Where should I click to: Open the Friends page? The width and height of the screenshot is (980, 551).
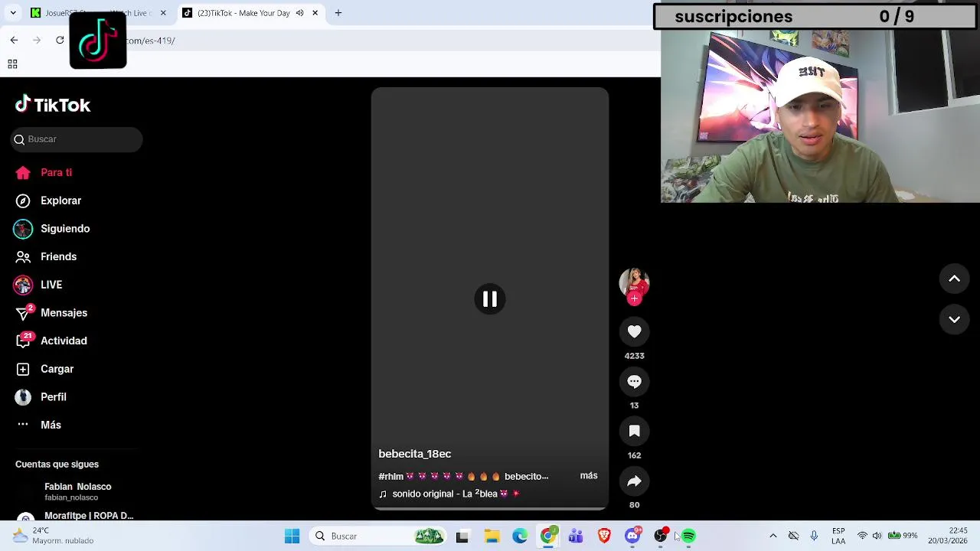coord(46,256)
